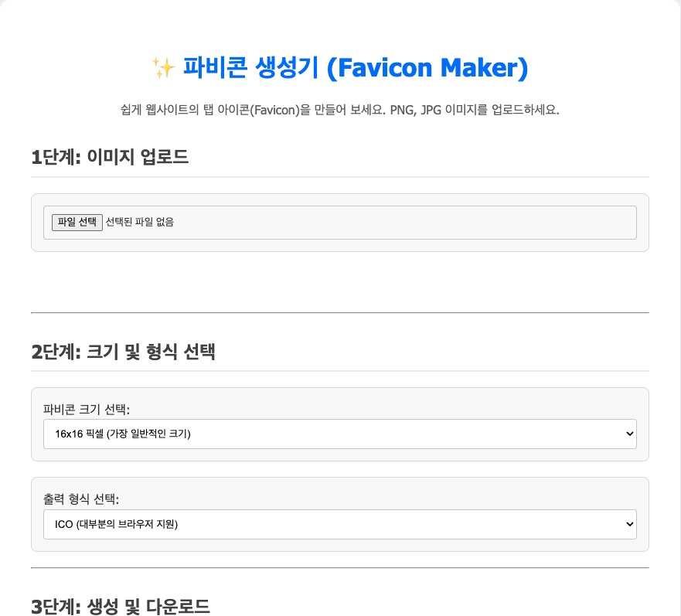Screen dimensions: 681x616
Task: Click the sparkle icon in the page title
Action: pyautogui.click(x=165, y=68)
